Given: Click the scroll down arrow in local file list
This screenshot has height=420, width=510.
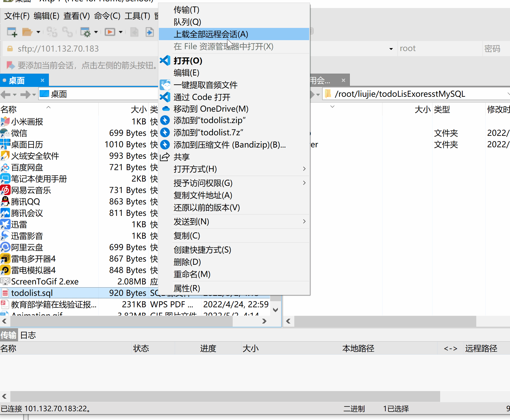Looking at the screenshot, I should coord(275,310).
